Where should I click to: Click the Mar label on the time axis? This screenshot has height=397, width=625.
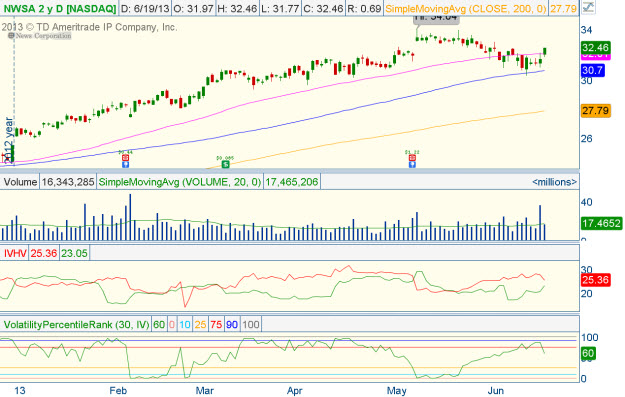pyautogui.click(x=205, y=391)
